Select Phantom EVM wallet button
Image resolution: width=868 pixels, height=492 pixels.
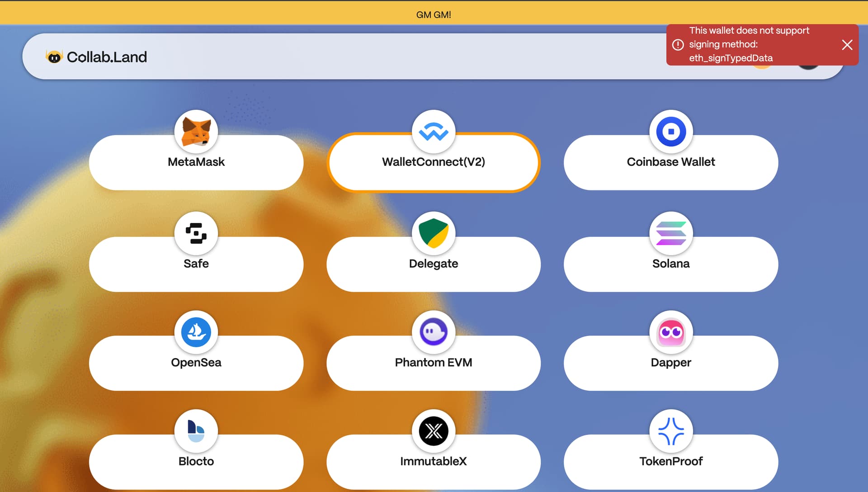point(434,363)
